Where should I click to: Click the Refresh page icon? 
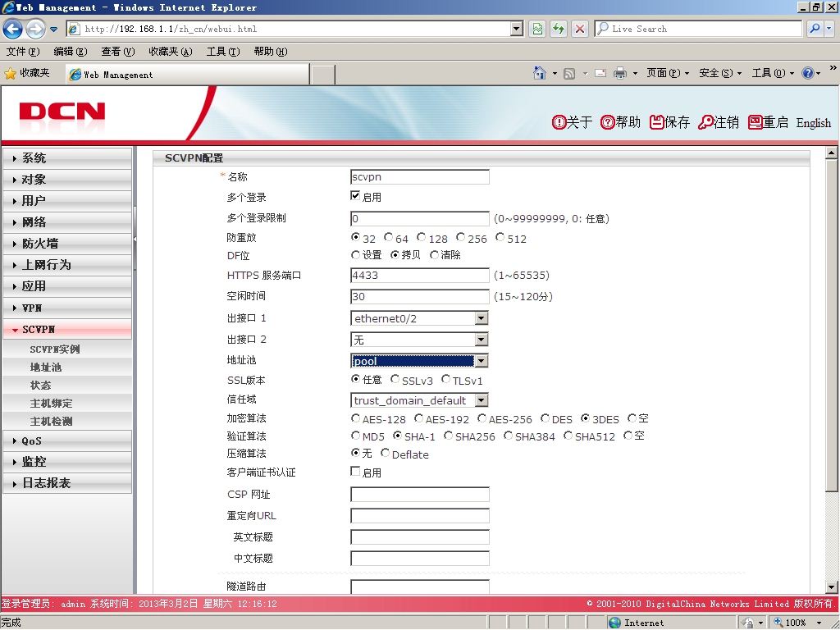click(x=558, y=29)
